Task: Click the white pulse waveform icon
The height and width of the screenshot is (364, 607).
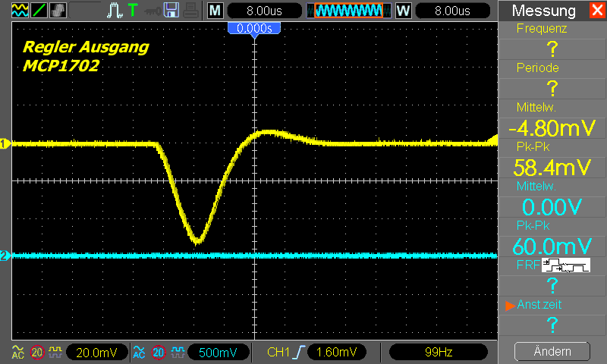Action: [x=115, y=11]
